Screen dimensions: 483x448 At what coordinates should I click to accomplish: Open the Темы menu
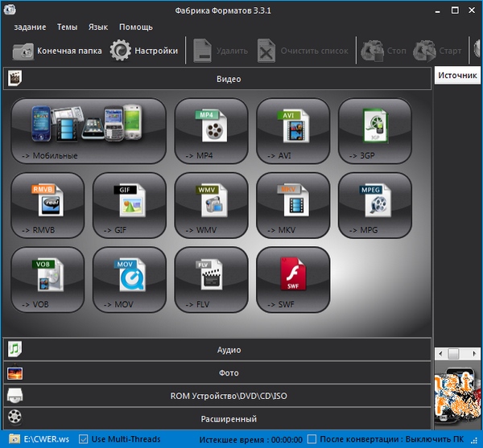pyautogui.click(x=67, y=27)
